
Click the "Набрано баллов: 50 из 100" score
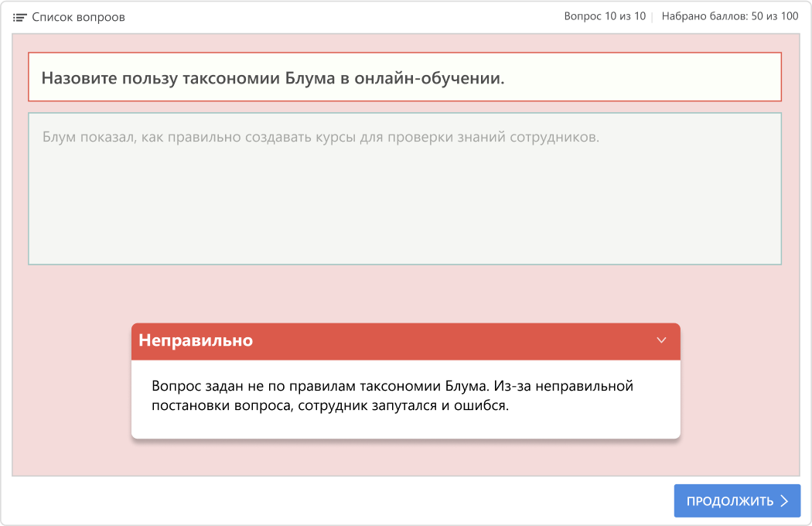click(729, 16)
